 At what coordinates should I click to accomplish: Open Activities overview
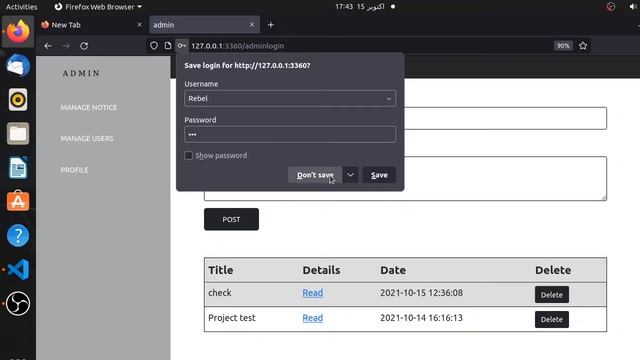pyautogui.click(x=21, y=7)
